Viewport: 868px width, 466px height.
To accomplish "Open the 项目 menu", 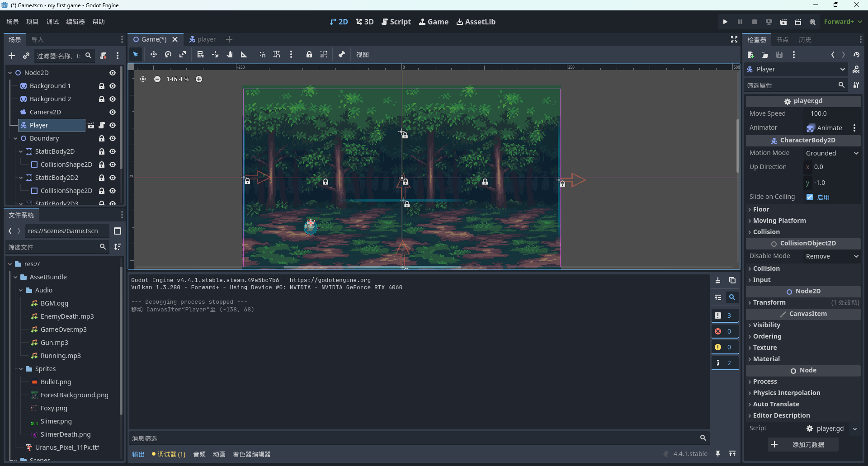I will coord(32,22).
